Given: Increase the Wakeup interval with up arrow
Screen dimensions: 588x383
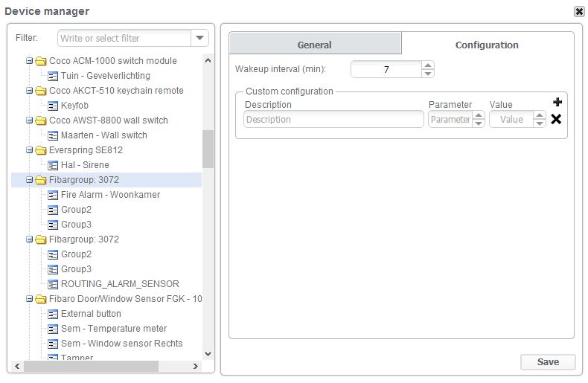Looking at the screenshot, I should (x=427, y=65).
